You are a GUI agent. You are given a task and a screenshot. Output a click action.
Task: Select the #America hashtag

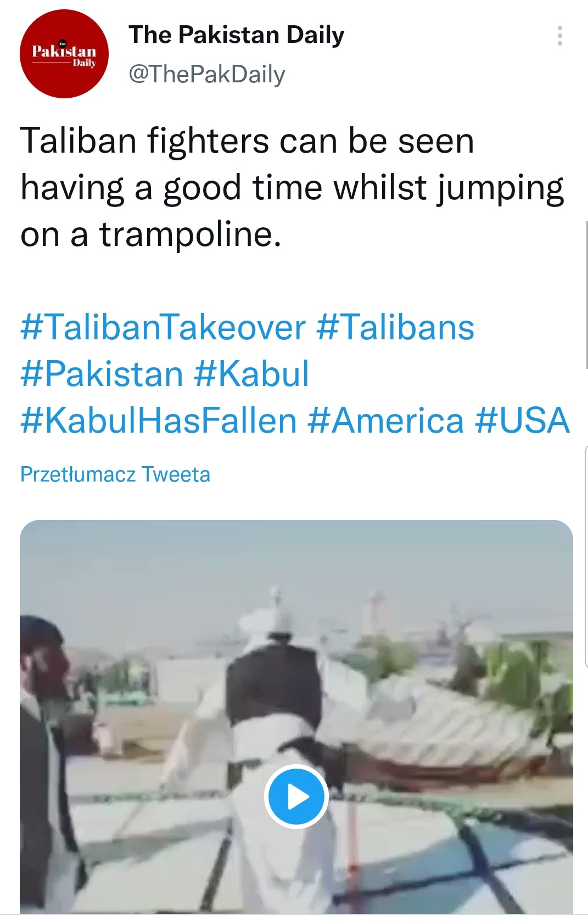tap(386, 421)
